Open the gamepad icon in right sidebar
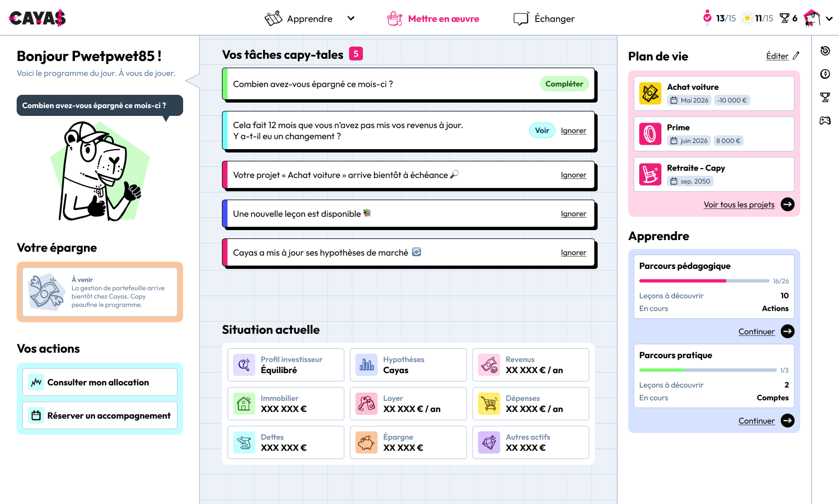839x504 pixels. [825, 120]
